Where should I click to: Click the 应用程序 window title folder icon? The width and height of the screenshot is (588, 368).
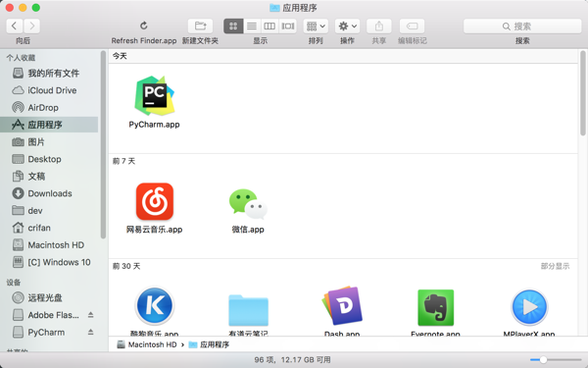click(274, 8)
